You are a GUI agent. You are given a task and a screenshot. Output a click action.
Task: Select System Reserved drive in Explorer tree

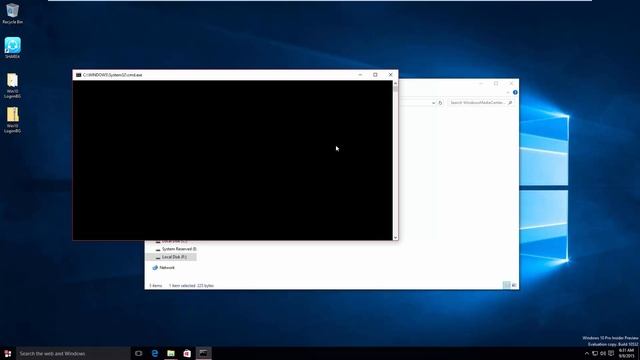pyautogui.click(x=176, y=249)
